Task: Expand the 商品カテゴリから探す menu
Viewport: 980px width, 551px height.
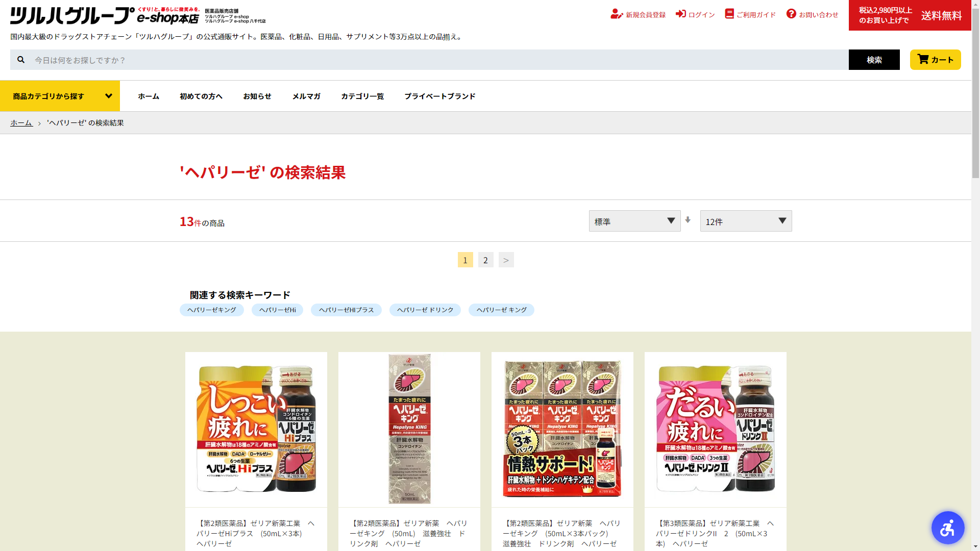Action: [x=60, y=96]
